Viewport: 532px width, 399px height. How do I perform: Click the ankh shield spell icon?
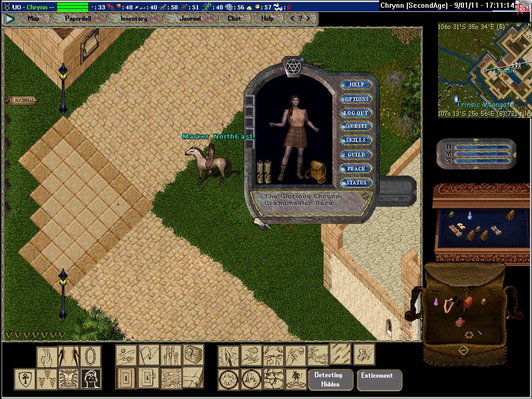pyautogui.click(x=24, y=378)
